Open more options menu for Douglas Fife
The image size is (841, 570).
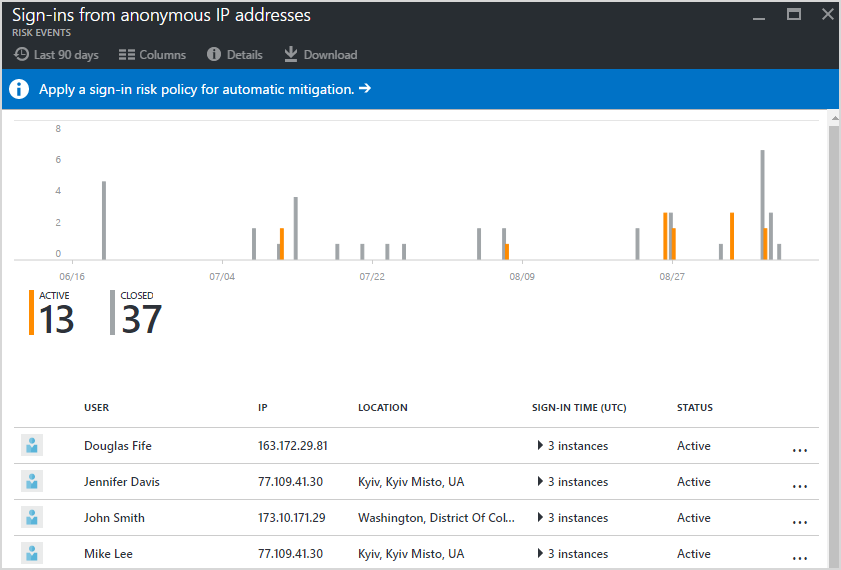point(799,450)
